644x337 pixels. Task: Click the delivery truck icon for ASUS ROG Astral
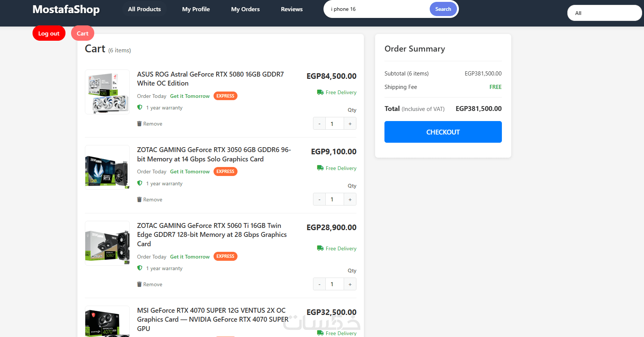click(x=320, y=92)
